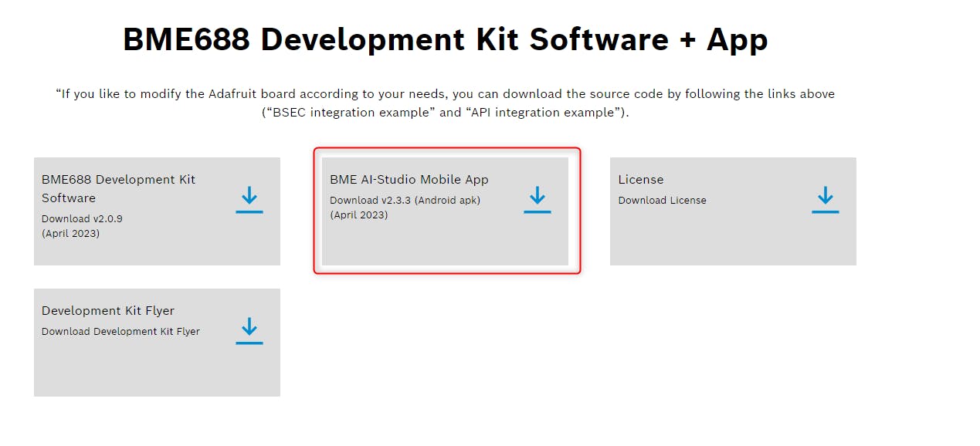Click 'Download Development Kit Flyer' text

[120, 331]
